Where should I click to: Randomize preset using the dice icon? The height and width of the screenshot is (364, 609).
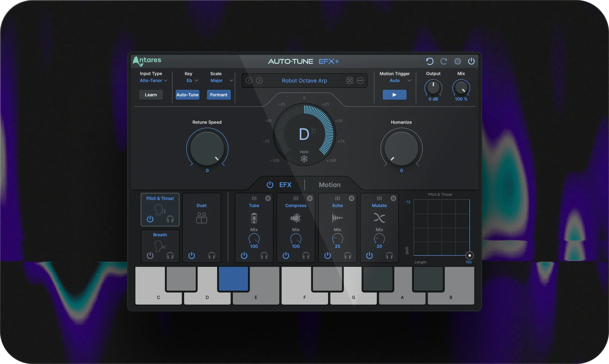(x=350, y=80)
